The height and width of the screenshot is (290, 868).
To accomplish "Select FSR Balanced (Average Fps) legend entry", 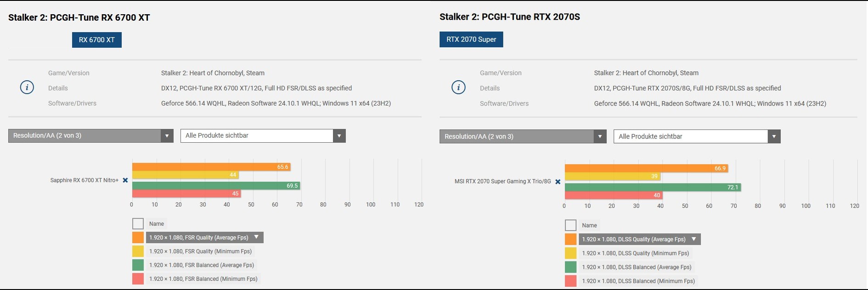I will [x=202, y=265].
